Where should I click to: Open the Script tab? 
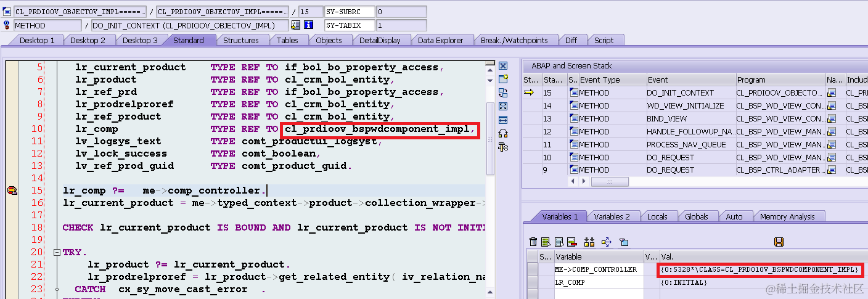pos(604,40)
